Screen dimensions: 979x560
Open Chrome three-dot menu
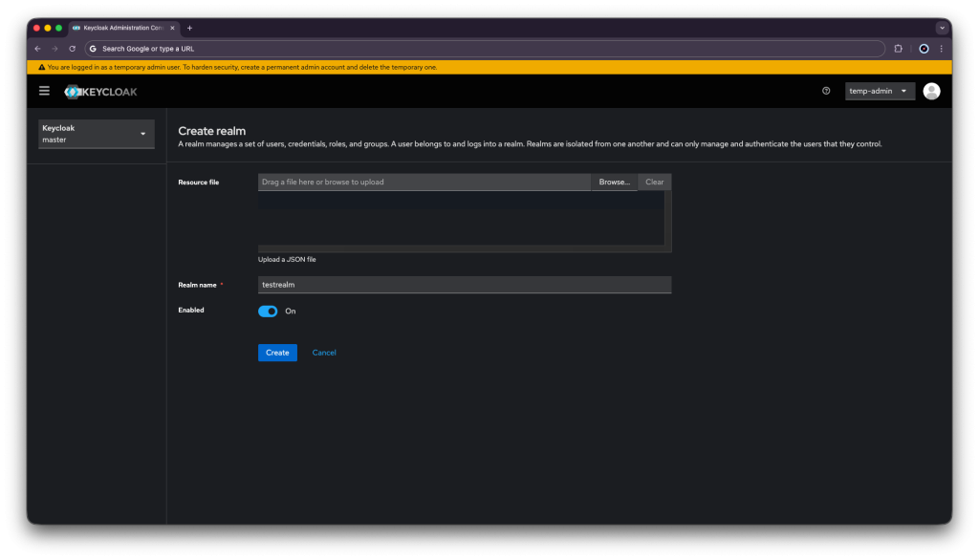941,48
